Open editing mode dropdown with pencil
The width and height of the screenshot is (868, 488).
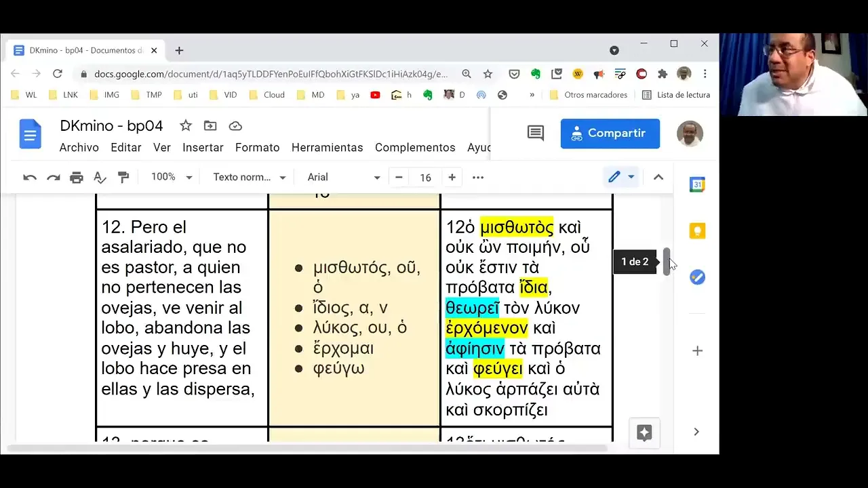pyautogui.click(x=621, y=177)
